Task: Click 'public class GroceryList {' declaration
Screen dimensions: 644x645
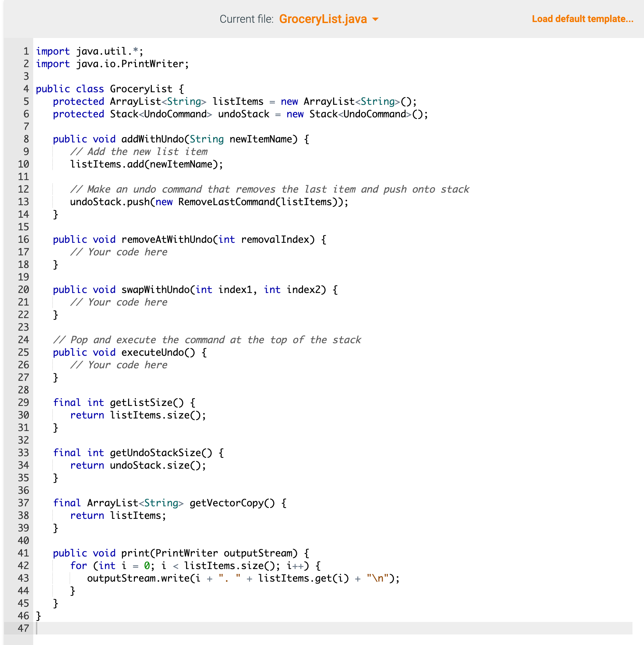Action: (110, 89)
